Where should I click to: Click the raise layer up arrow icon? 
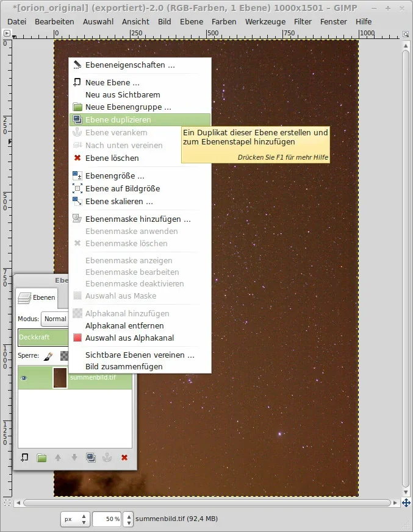(58, 458)
